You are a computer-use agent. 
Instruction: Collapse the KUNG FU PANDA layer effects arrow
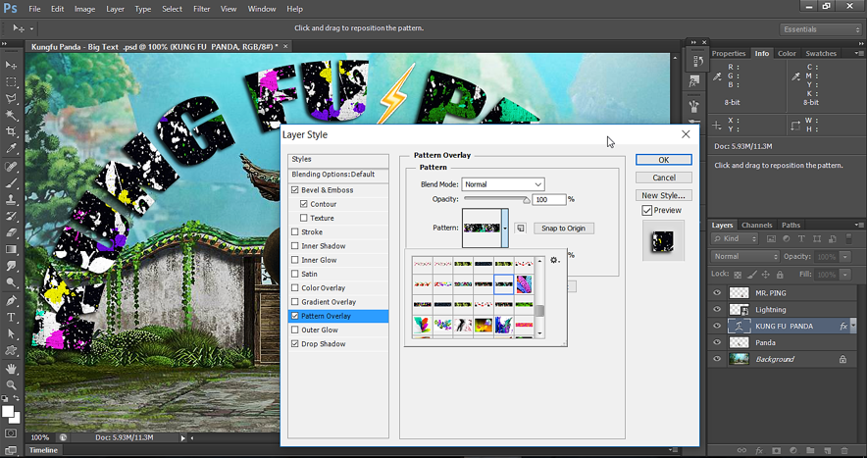click(x=853, y=327)
